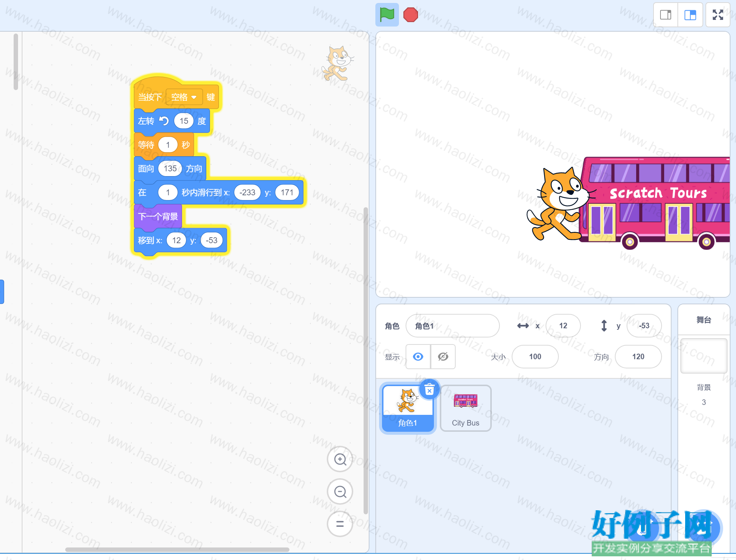
Task: Click the glide seconds value input
Action: (x=168, y=192)
